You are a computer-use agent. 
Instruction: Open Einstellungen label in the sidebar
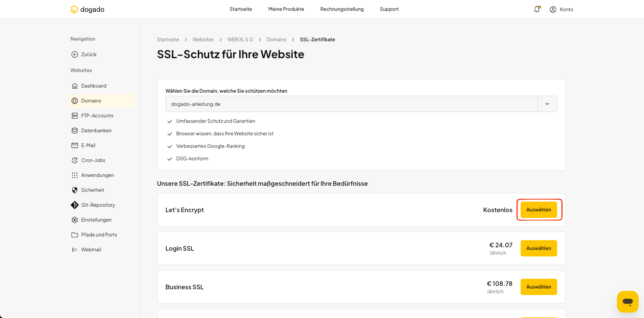pos(96,220)
